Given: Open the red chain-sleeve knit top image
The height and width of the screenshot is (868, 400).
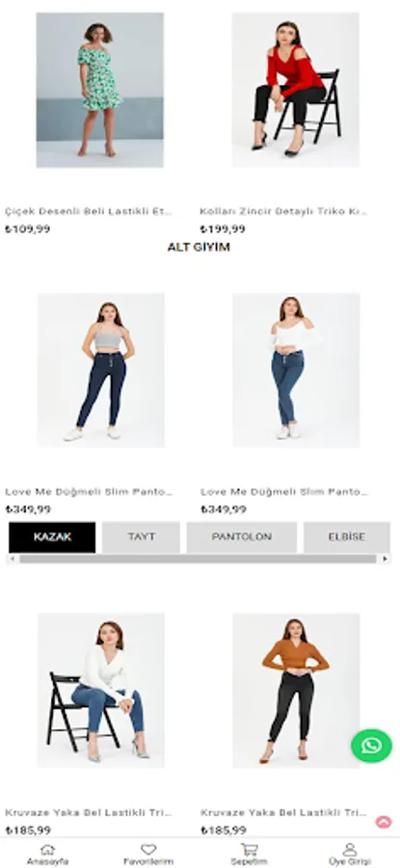Looking at the screenshot, I should (x=296, y=90).
